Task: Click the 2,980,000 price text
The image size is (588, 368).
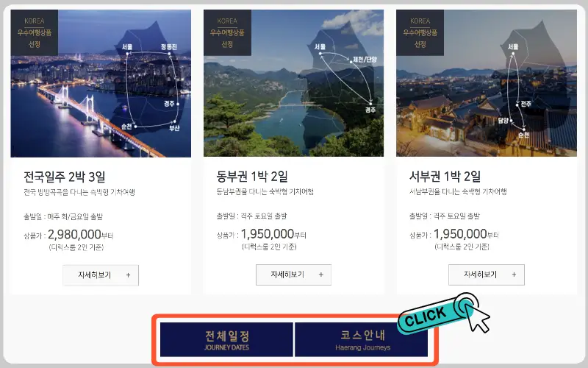Action: click(x=74, y=234)
